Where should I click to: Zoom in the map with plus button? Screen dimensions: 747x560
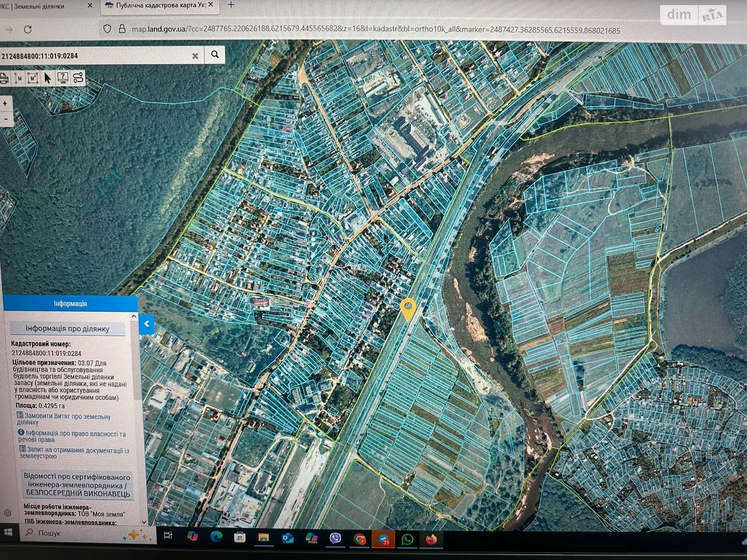pyautogui.click(x=5, y=103)
